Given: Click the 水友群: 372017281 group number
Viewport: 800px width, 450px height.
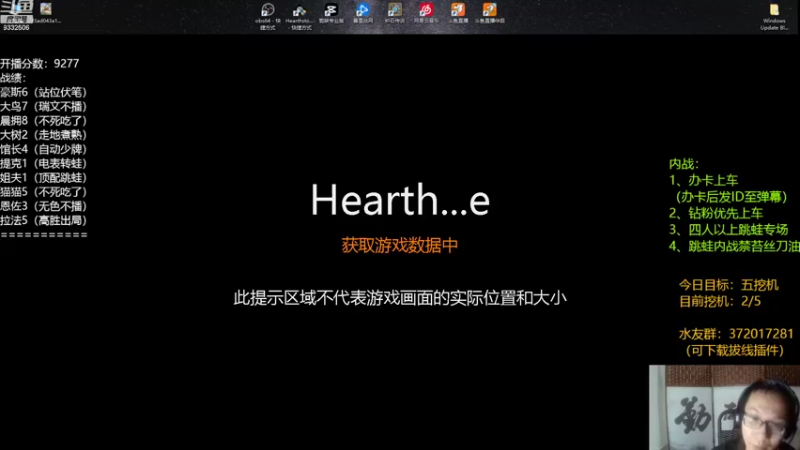Looking at the screenshot, I should pyautogui.click(x=736, y=334).
